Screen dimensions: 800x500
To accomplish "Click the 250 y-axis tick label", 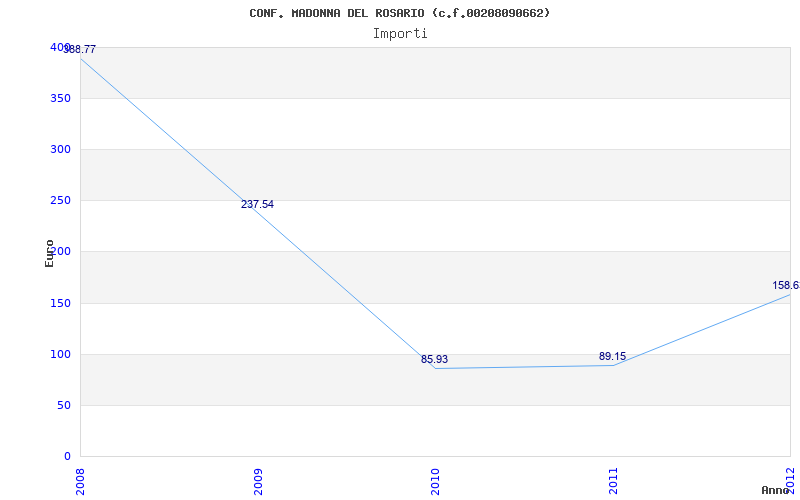I will pyautogui.click(x=60, y=201).
